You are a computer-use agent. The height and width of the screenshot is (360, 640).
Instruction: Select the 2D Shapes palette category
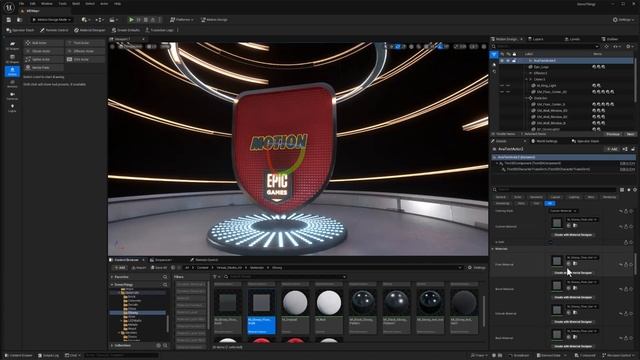12,46
